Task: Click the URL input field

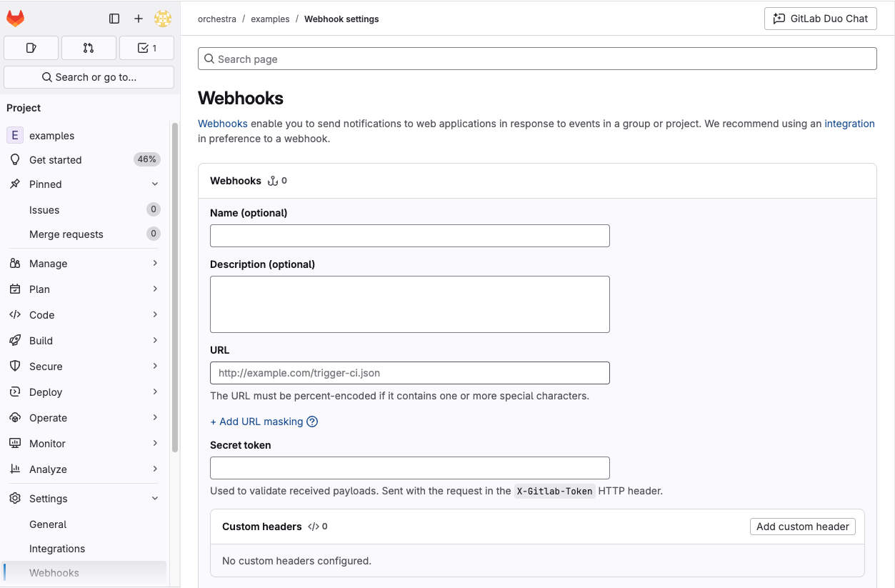Action: coord(409,372)
